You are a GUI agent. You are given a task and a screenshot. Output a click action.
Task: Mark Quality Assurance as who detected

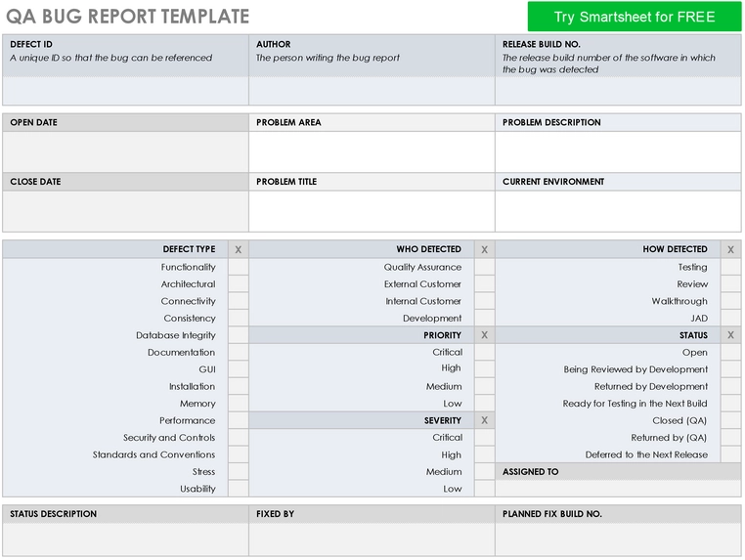coord(484,267)
